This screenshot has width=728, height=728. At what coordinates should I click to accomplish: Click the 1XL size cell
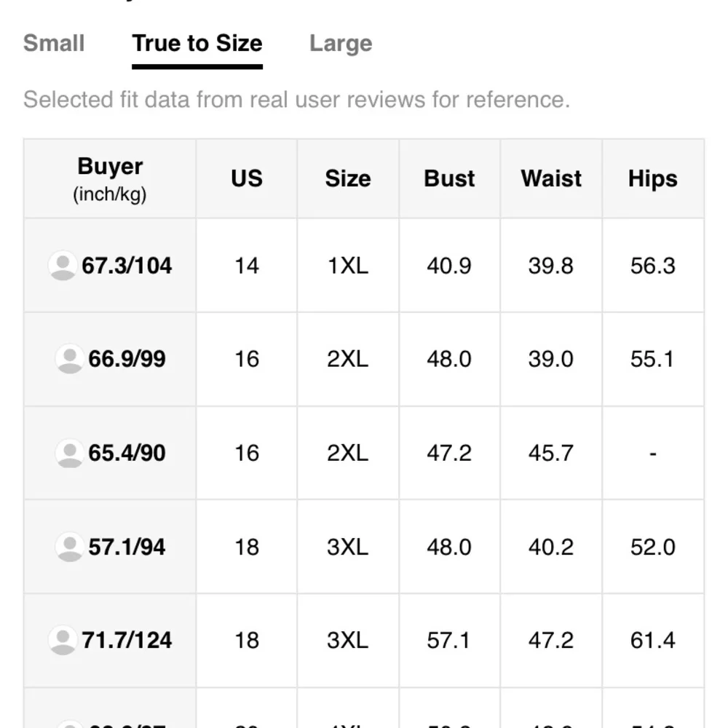tap(348, 266)
